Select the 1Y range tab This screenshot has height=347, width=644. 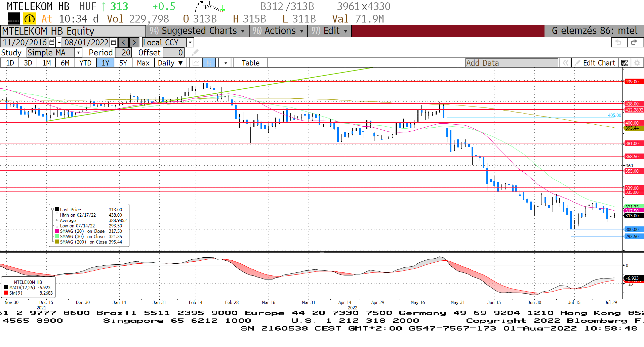(105, 63)
